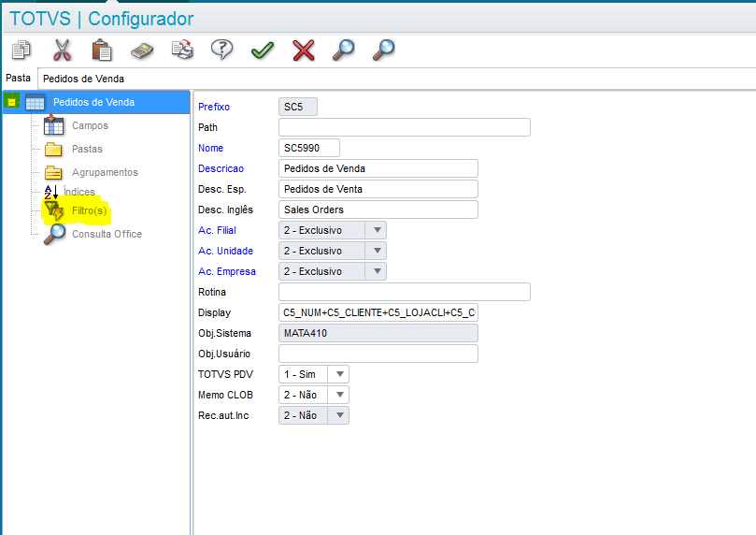
Task: Click the Descricao input field
Action: 378,169
